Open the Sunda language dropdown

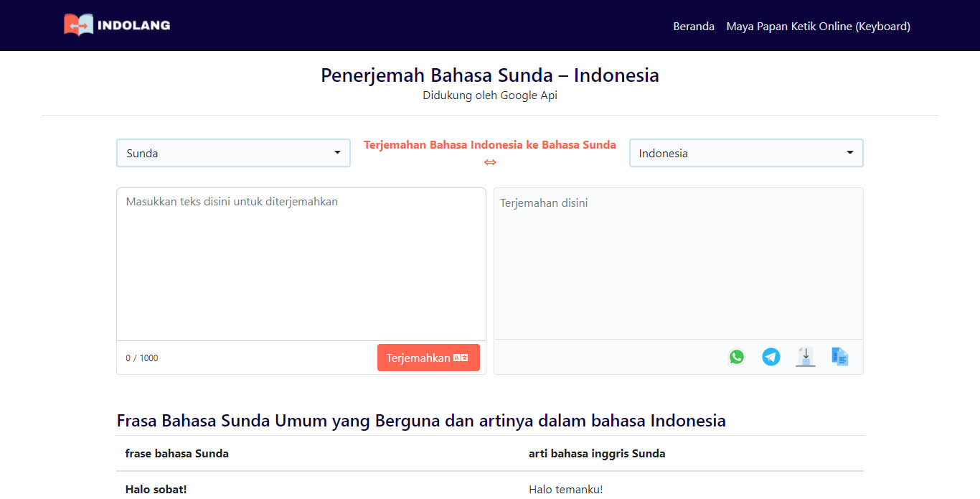pyautogui.click(x=233, y=153)
